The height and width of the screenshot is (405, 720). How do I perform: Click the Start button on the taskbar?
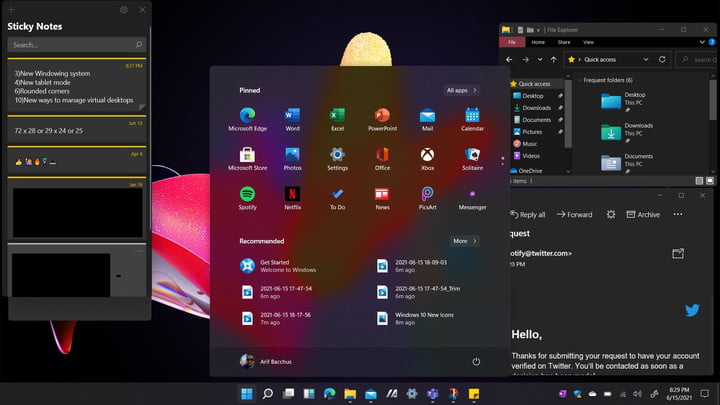tap(246, 394)
